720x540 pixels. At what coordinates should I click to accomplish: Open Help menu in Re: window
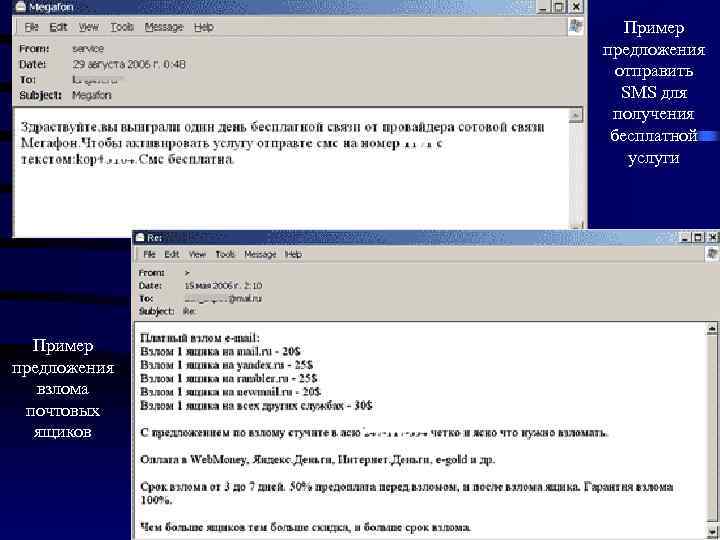click(293, 254)
